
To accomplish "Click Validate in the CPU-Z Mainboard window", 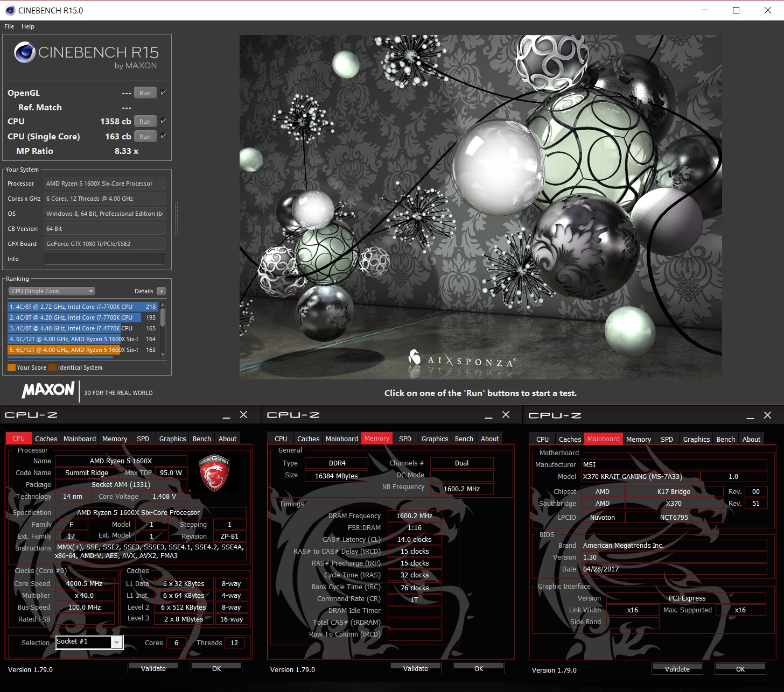I will coord(677,669).
